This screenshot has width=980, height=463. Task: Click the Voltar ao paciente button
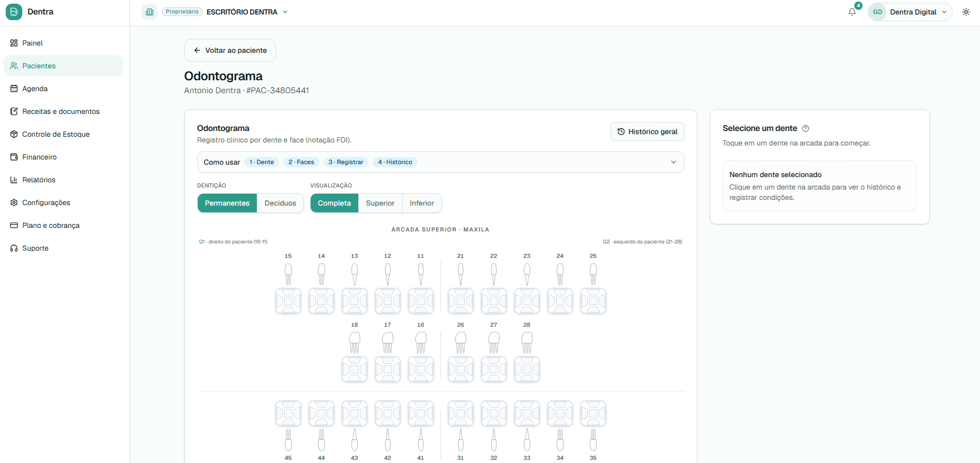[x=230, y=50]
